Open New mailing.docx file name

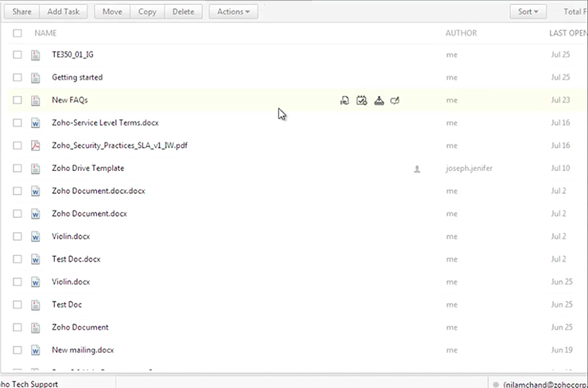[83, 350]
